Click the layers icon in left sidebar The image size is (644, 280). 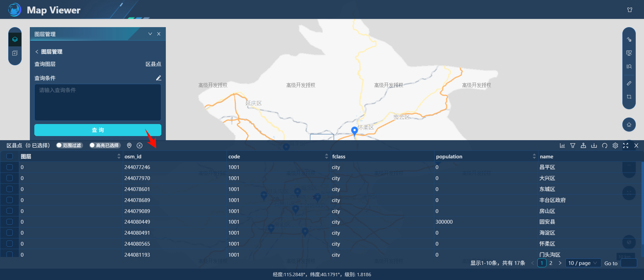(x=15, y=40)
